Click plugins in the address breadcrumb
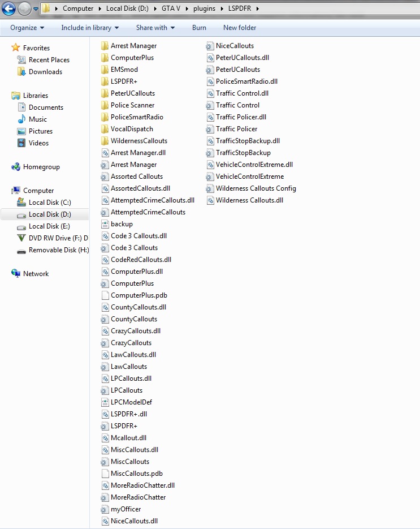The image size is (420, 529). (x=204, y=8)
